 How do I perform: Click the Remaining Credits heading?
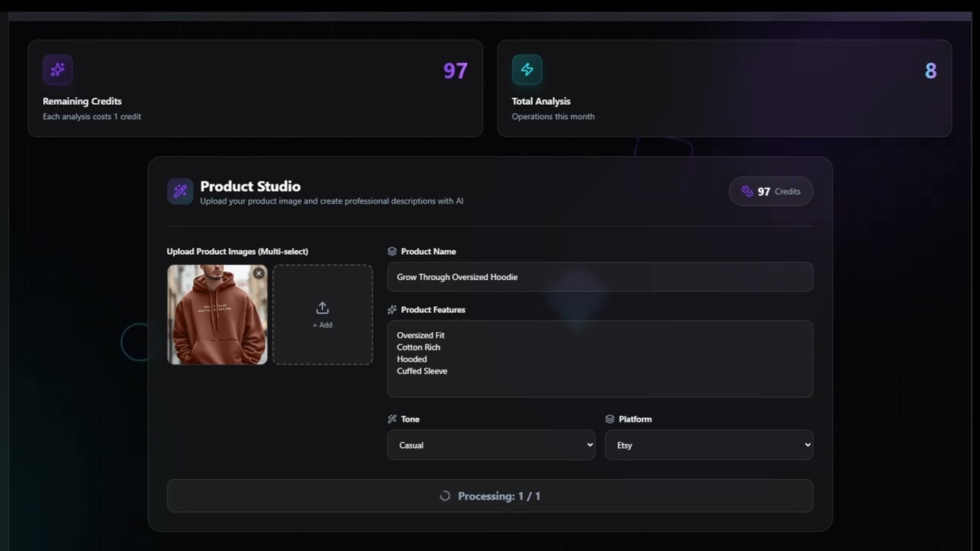82,101
